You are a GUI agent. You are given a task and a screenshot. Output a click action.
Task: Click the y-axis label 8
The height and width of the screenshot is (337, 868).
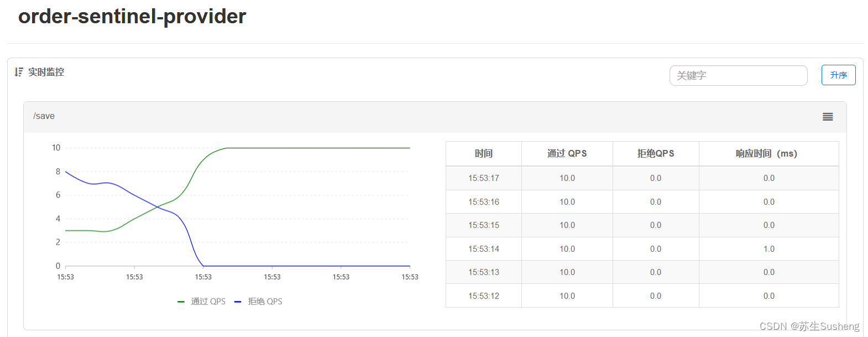pyautogui.click(x=58, y=172)
